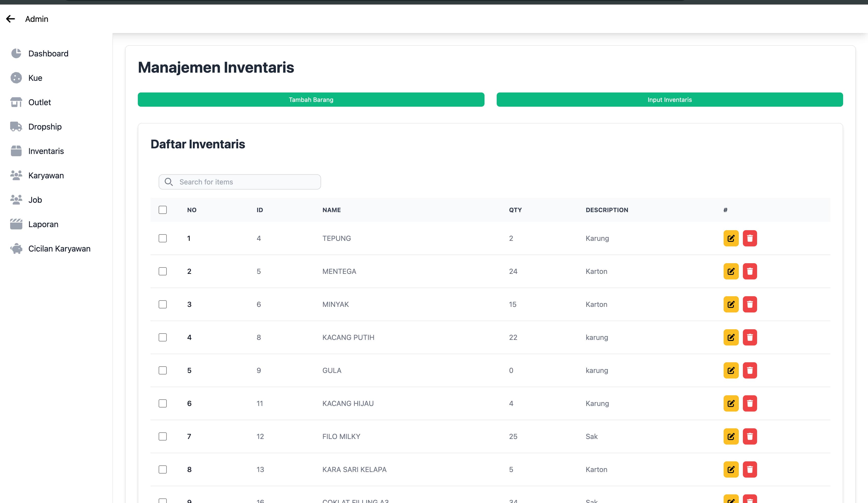Image resolution: width=868 pixels, height=503 pixels.
Task: Edit the MINYAK row with the pencil icon
Action: (x=730, y=304)
